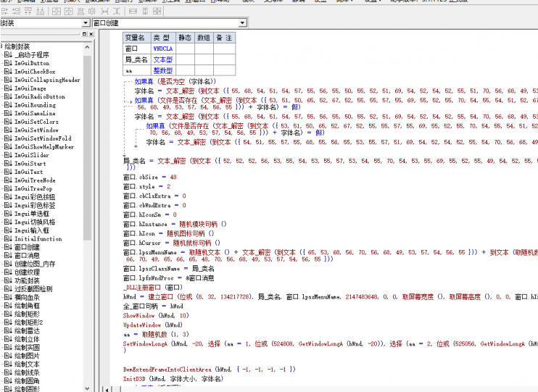538x392 pixels.
Task: Click the icon next to 创建纹理
Action: [x=9, y=272]
